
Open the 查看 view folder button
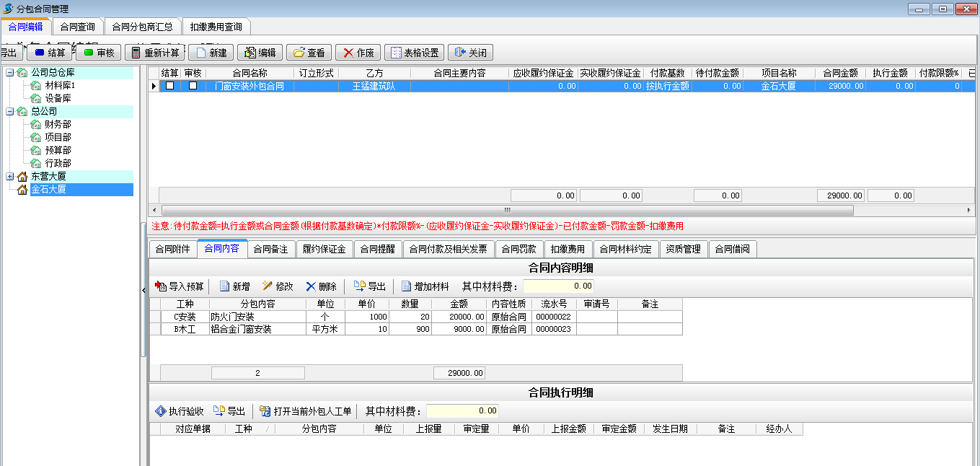[309, 53]
